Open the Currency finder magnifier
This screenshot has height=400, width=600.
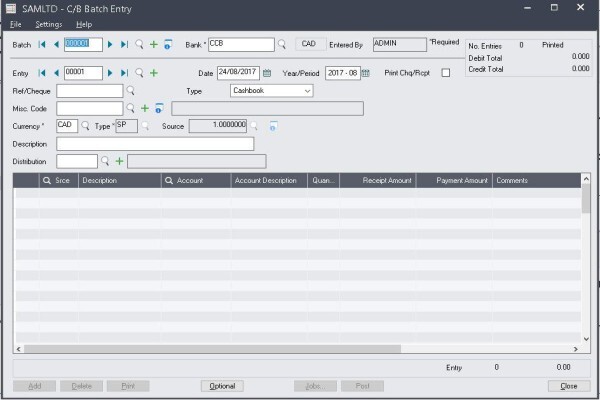85,126
